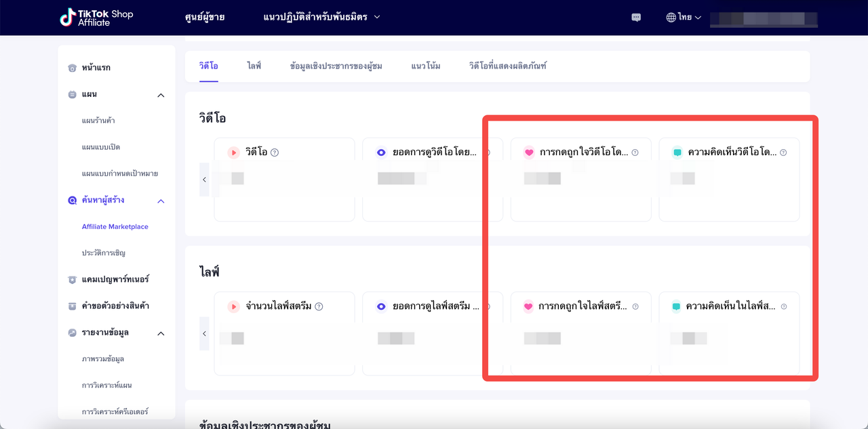Expand แนวปฏิบัติสำหรับพันธมิตร menu
The image size is (868, 429).
coord(321,17)
